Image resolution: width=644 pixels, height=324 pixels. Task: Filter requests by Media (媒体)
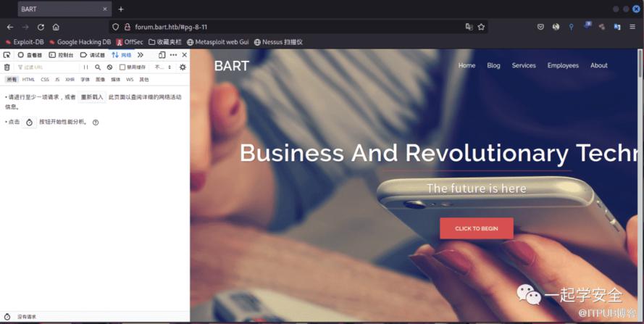[x=116, y=79]
